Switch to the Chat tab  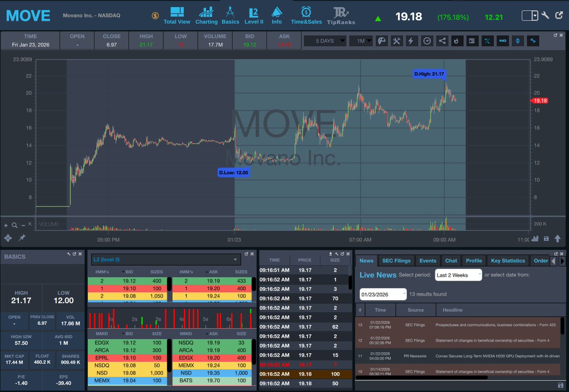[x=451, y=261]
